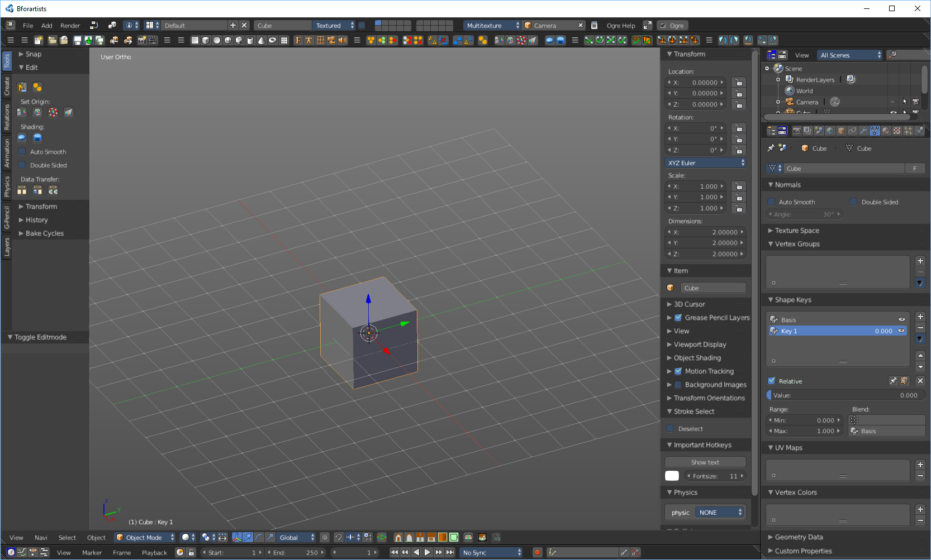Click the Show text button
Viewport: 931px width, 560px height.
[x=705, y=462]
